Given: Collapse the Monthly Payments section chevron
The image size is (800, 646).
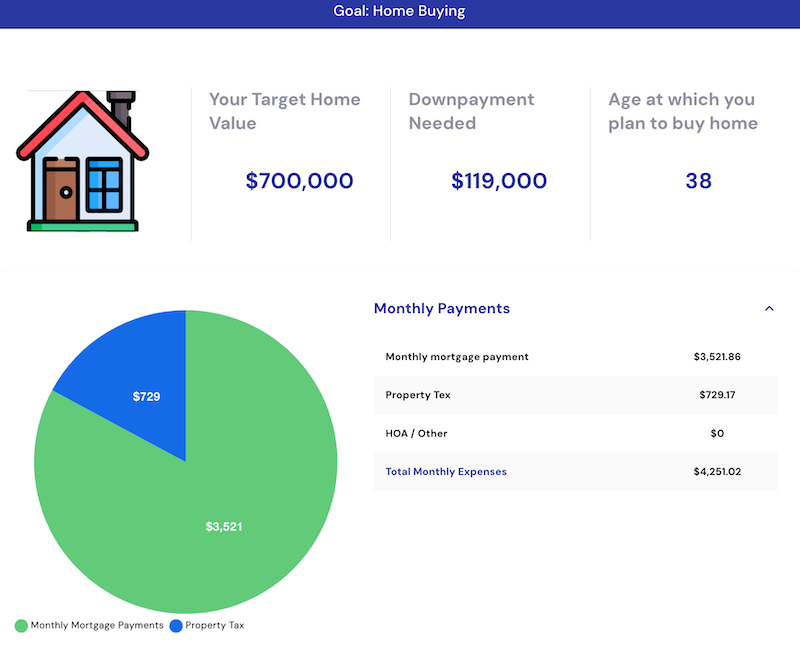Looking at the screenshot, I should 769,309.
